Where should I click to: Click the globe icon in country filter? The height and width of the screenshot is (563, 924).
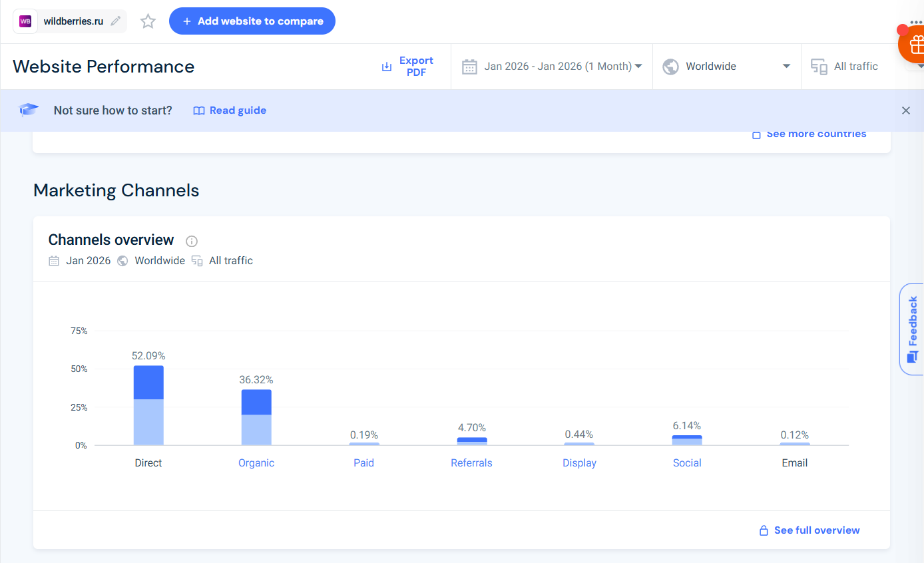(670, 67)
